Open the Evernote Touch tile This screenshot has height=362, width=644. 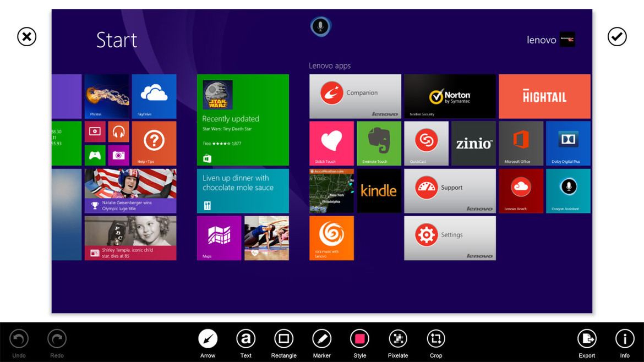379,144
